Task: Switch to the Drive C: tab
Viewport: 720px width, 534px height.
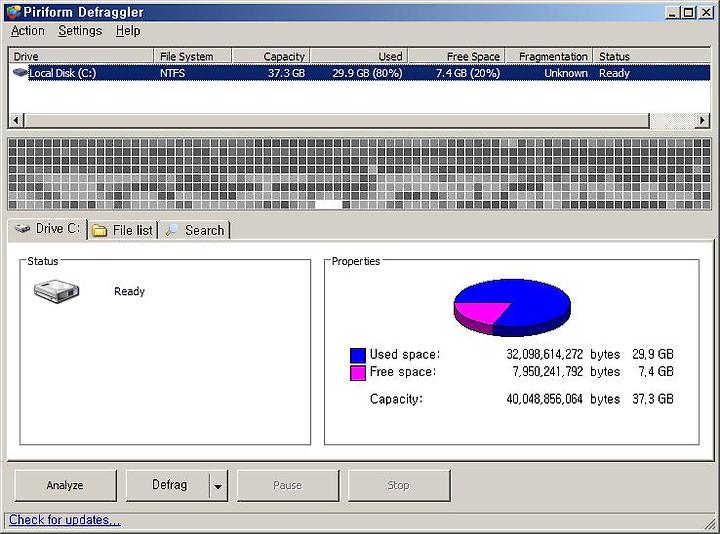Action: (47, 229)
